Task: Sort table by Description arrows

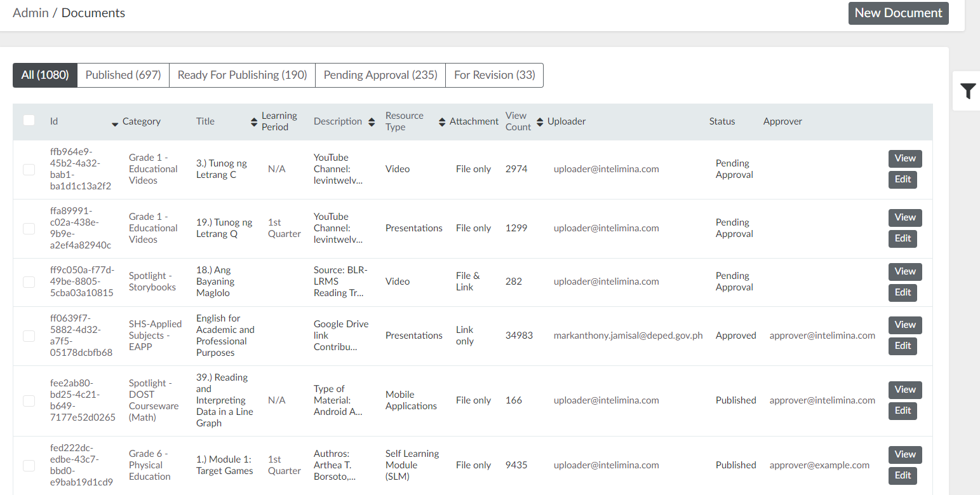Action: tap(372, 122)
